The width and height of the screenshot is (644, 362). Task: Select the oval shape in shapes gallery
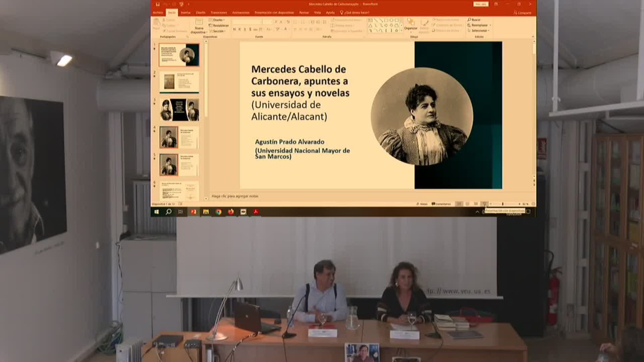391,20
